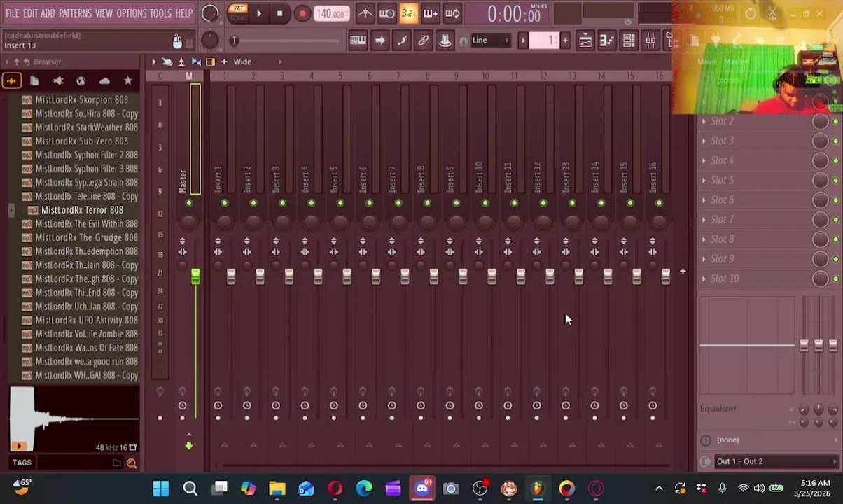Viewport: 843px width, 504px height.
Task: Open Windows taskbar search
Action: pyautogui.click(x=190, y=489)
